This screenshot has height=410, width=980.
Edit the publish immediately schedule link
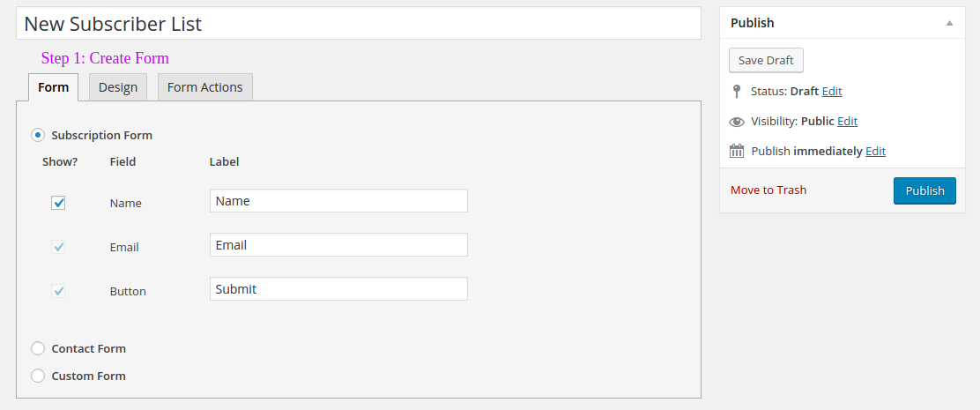click(876, 152)
